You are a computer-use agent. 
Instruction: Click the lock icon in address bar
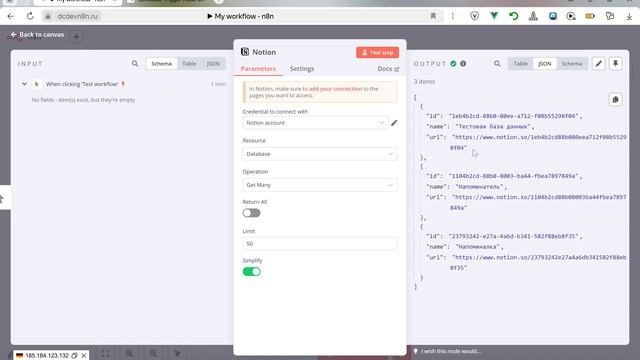click(x=48, y=16)
